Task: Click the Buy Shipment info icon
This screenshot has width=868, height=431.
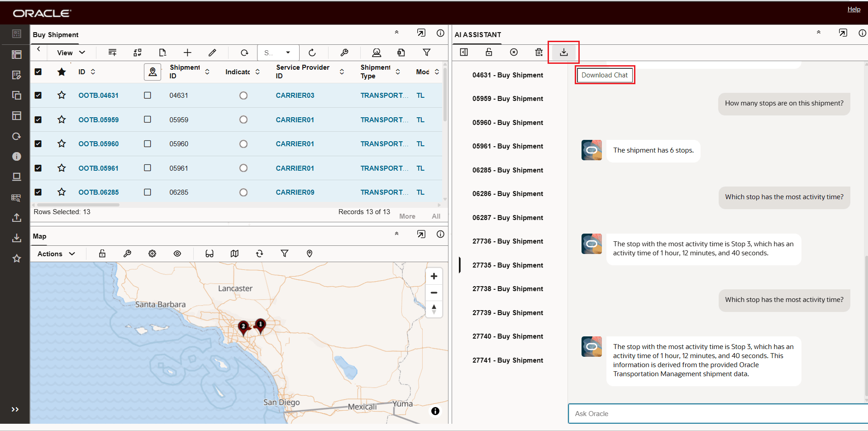Action: click(x=440, y=33)
